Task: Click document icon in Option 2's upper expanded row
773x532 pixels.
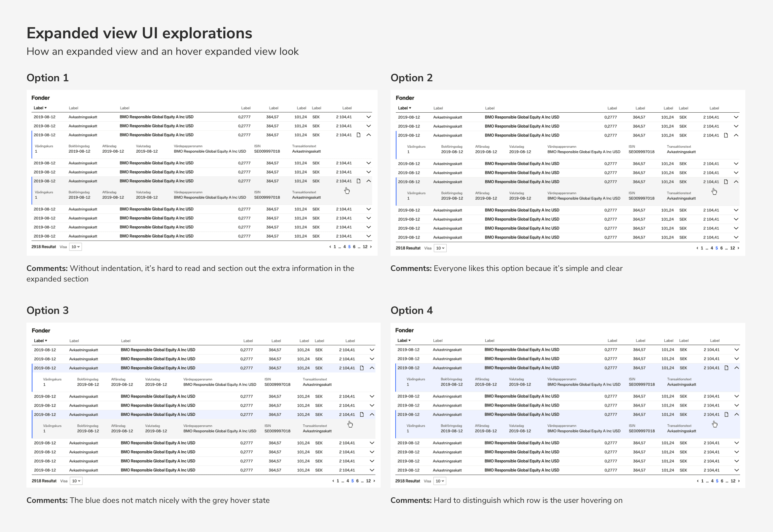Action: click(726, 135)
